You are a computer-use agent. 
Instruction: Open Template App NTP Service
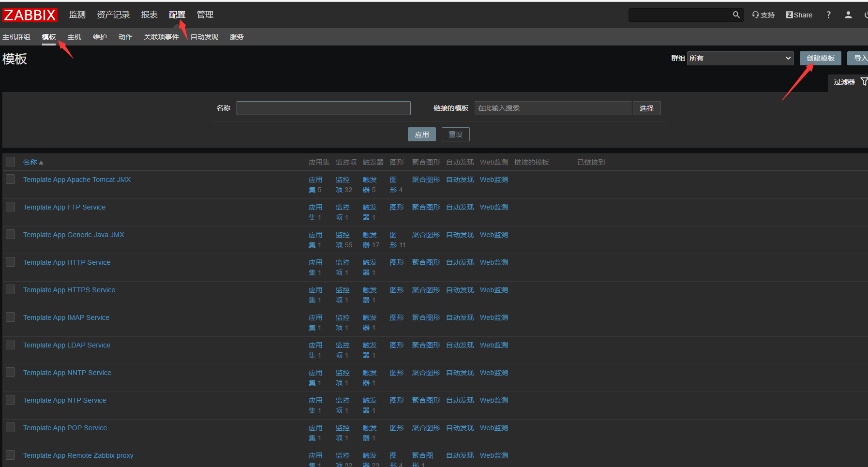65,400
